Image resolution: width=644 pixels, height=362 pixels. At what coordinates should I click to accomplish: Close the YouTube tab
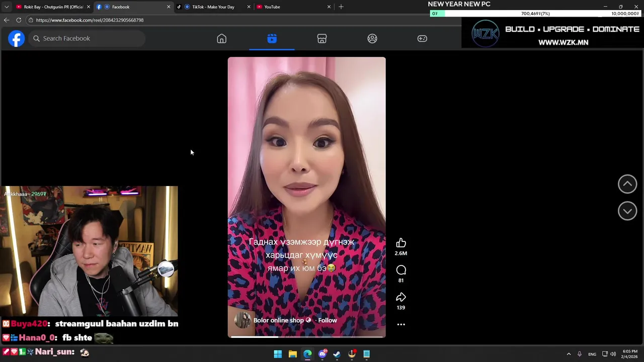pos(329,7)
